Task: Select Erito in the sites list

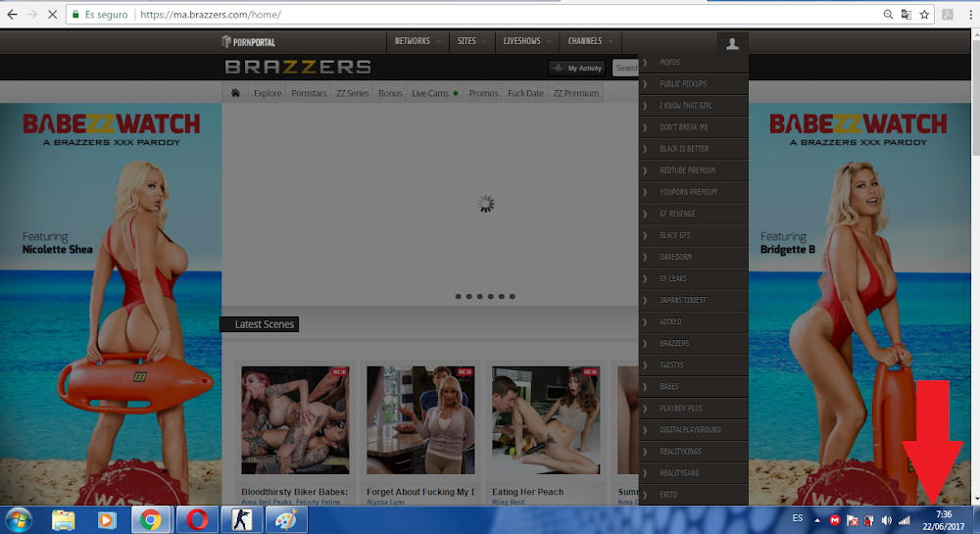Action: pos(693,495)
